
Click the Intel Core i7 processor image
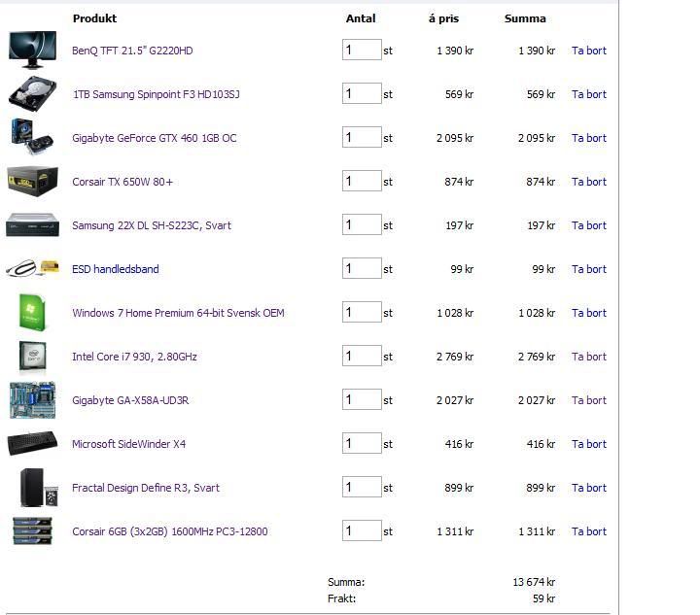click(32, 357)
